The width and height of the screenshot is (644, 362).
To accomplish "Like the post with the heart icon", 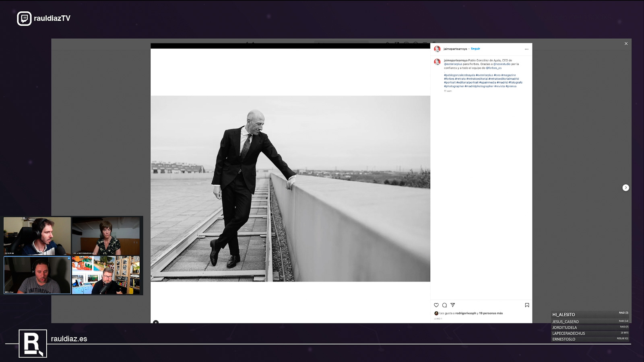I will coord(436,305).
